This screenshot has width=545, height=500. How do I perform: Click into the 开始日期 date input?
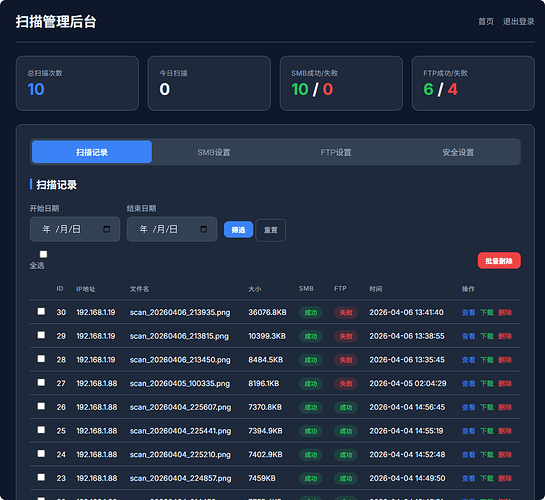[x=75, y=229]
